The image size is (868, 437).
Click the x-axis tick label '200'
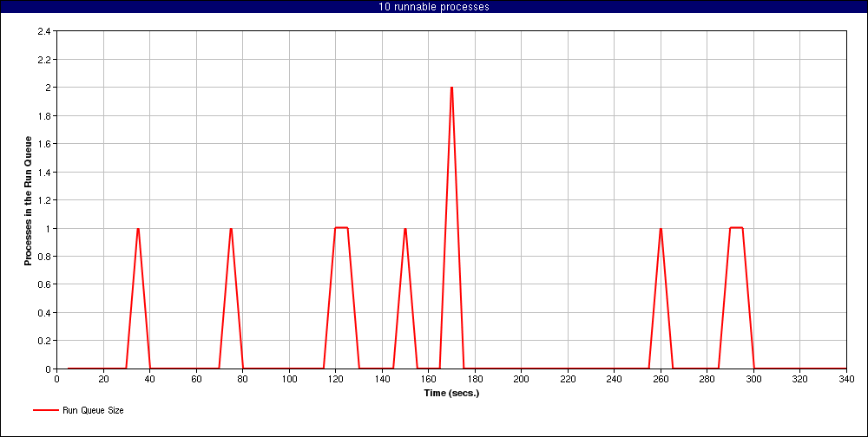522,379
